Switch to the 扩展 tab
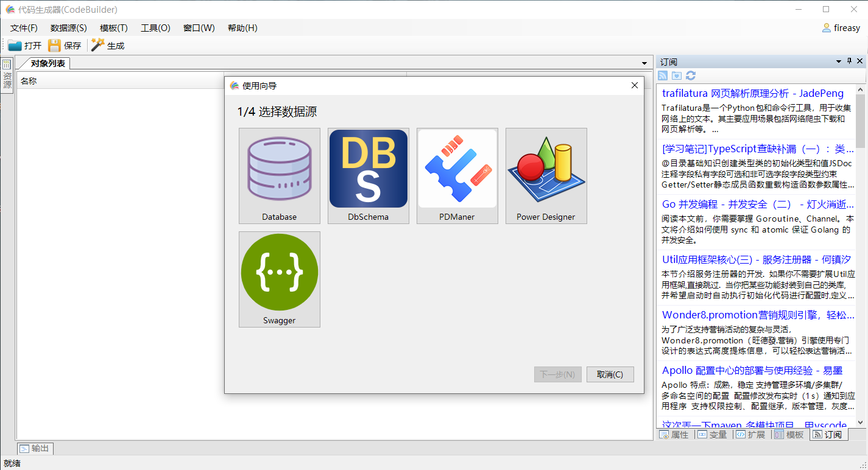Screen dimensions: 868x470 (x=751, y=435)
